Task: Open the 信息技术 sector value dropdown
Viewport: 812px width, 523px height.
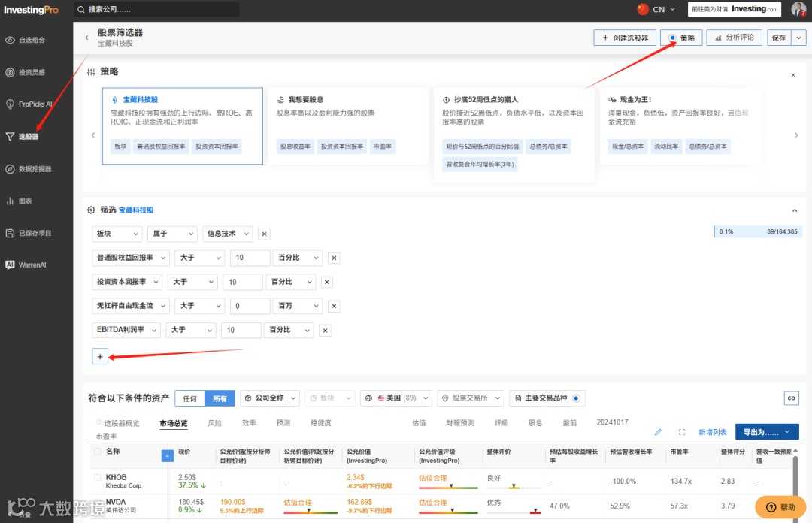Action: pos(228,234)
